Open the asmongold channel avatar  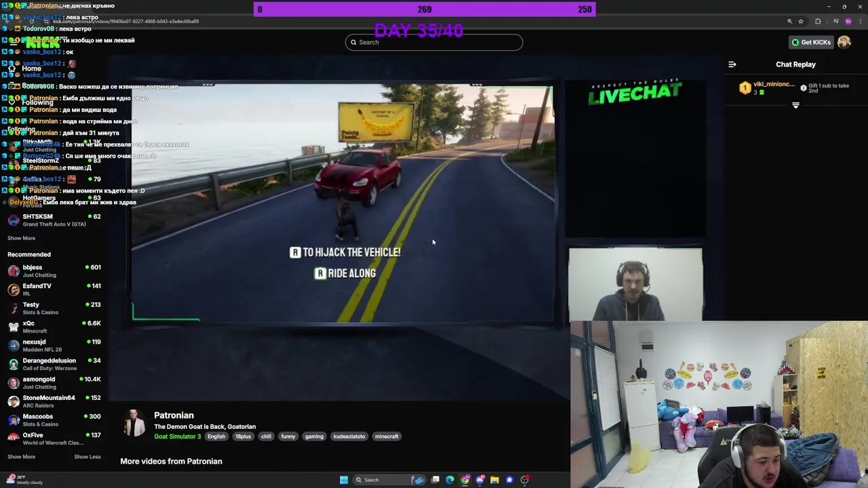click(14, 383)
